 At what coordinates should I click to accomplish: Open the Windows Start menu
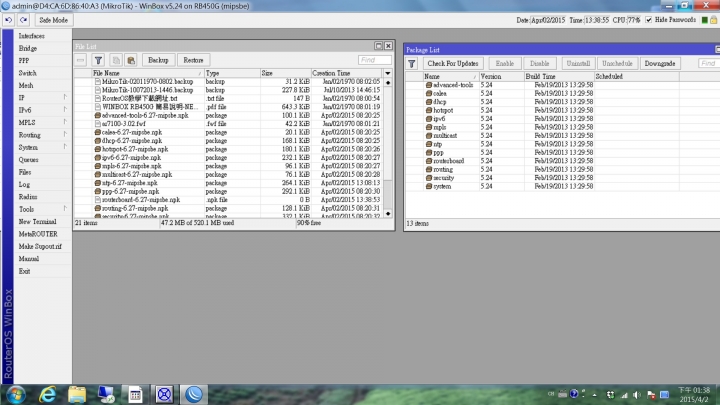point(15,394)
